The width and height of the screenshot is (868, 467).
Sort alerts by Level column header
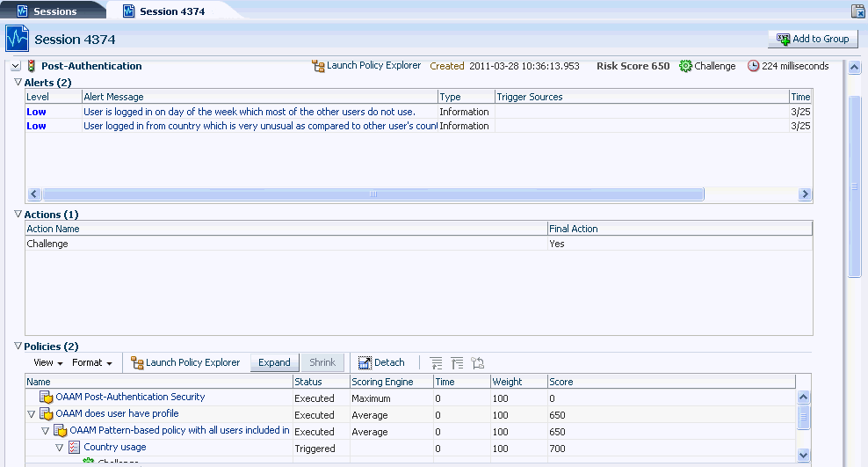tap(54, 97)
